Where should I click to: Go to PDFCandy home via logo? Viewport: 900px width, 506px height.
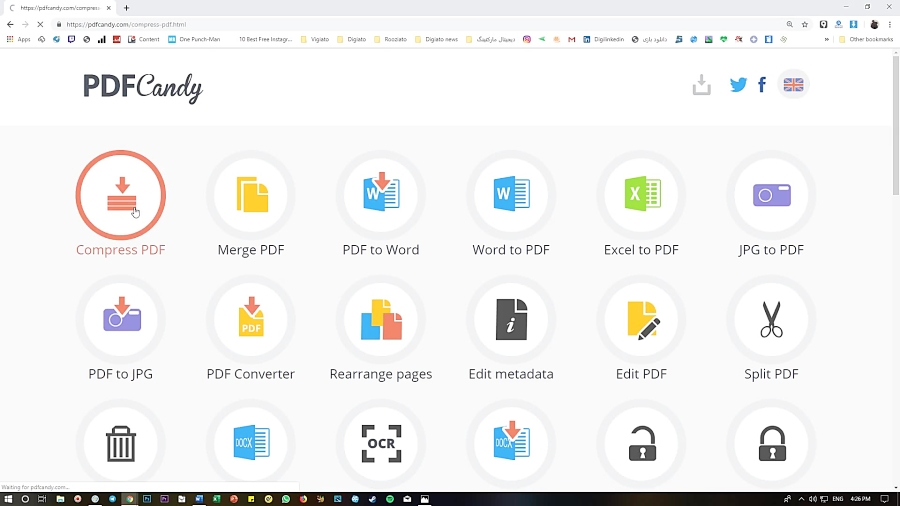142,87
